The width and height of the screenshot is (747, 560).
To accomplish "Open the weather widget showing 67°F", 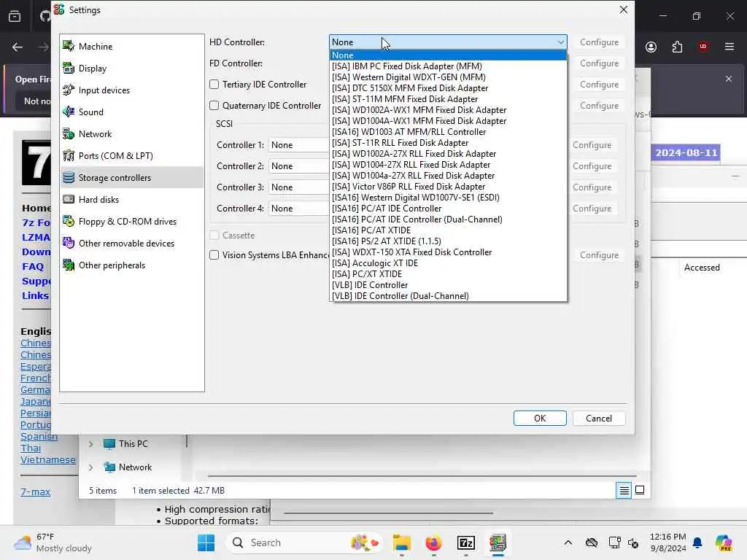I will [x=53, y=542].
